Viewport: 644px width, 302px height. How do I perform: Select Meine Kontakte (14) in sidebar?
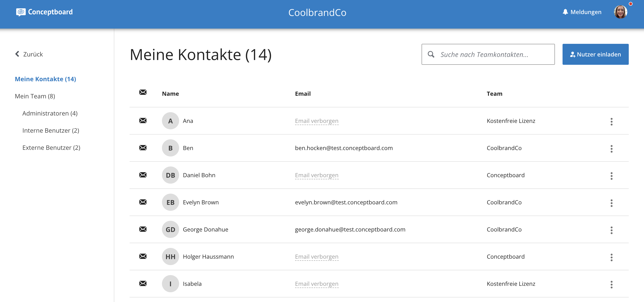tap(45, 79)
